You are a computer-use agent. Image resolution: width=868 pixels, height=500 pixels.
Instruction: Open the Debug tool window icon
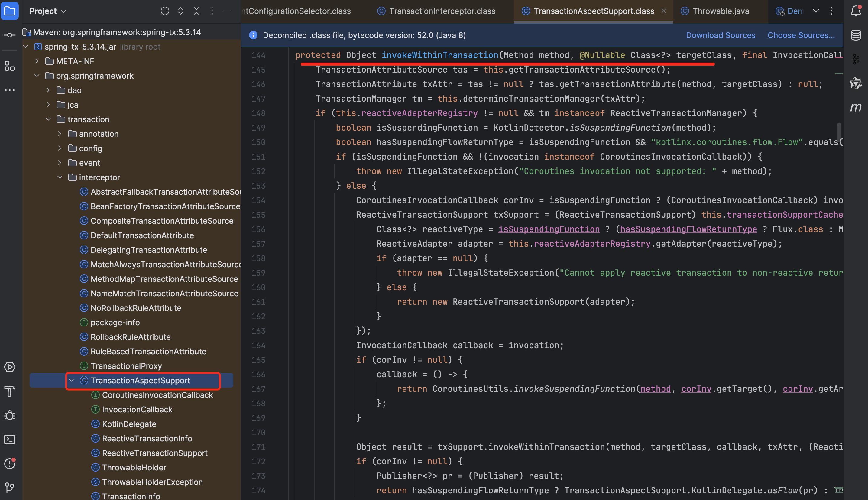10,416
